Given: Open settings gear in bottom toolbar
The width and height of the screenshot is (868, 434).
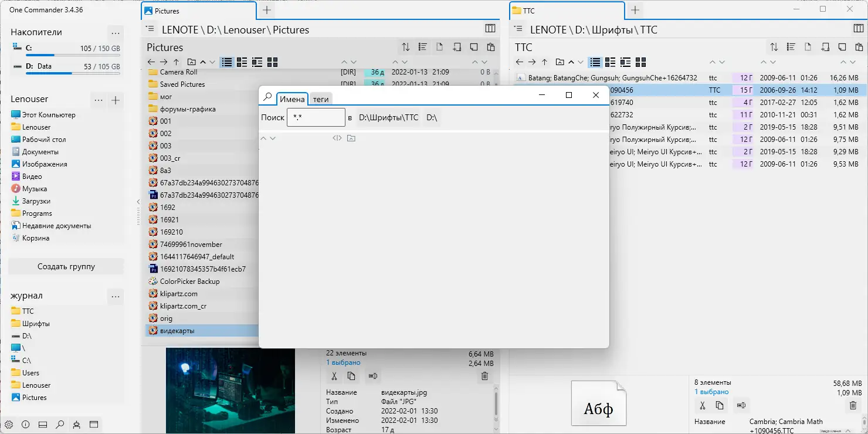Looking at the screenshot, I should click(x=9, y=425).
